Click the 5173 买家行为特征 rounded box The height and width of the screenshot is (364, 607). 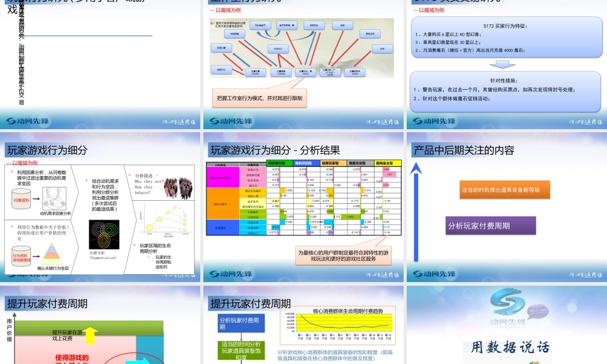[x=506, y=38]
